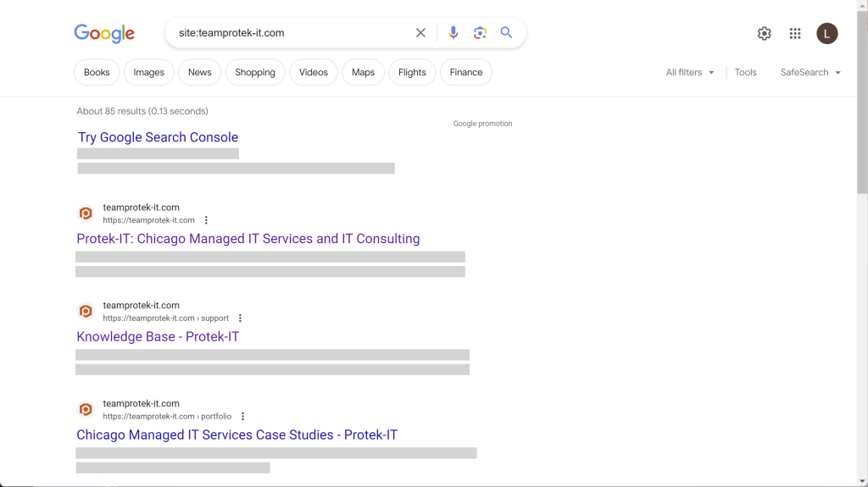Open three-dot menu for Knowledge Base result
868x487 pixels.
[x=240, y=318]
